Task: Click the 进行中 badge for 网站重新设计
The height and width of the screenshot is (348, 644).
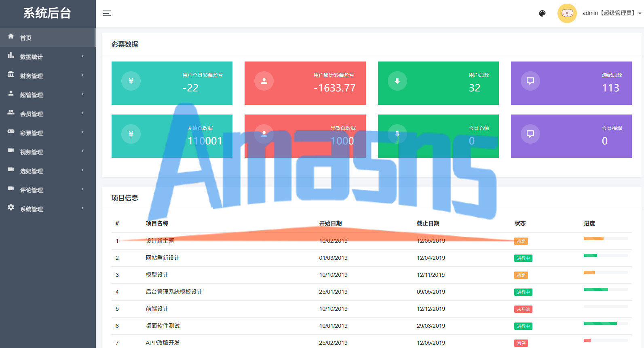Action: pyautogui.click(x=523, y=258)
